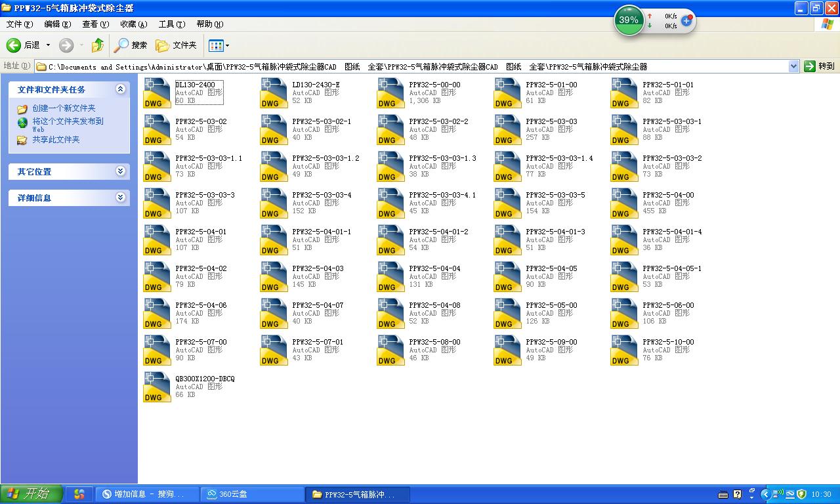Image resolution: width=840 pixels, height=504 pixels.
Task: Expand the Details (详细信息) panel
Action: (x=120, y=198)
